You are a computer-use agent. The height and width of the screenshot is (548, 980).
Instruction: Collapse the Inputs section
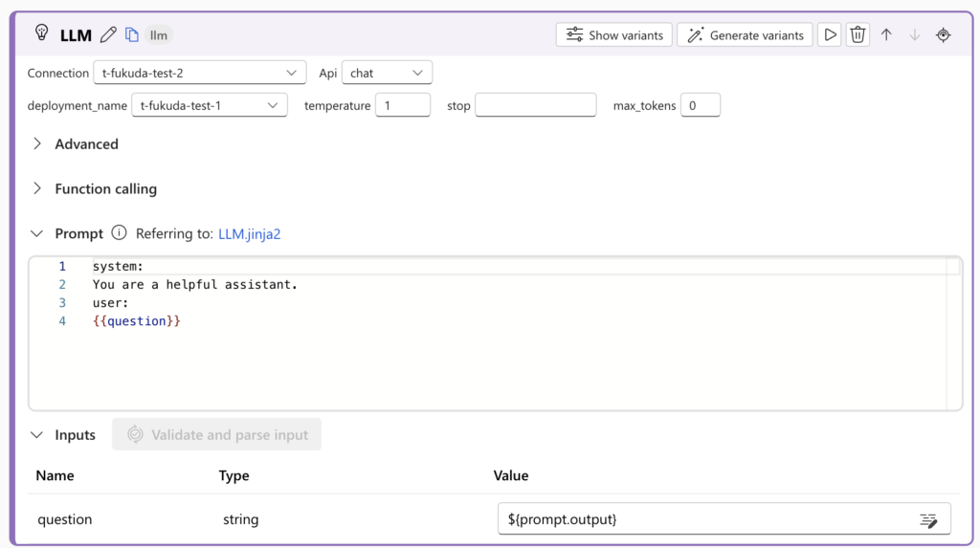(x=37, y=435)
